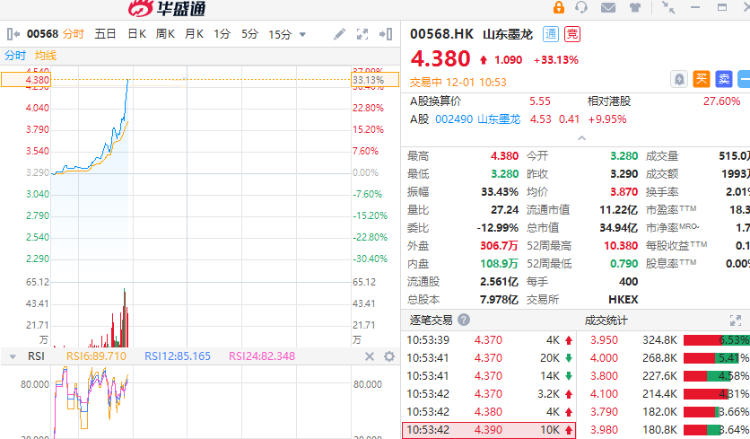Switch to 周K chart tab
750x439 pixels.
(x=165, y=34)
